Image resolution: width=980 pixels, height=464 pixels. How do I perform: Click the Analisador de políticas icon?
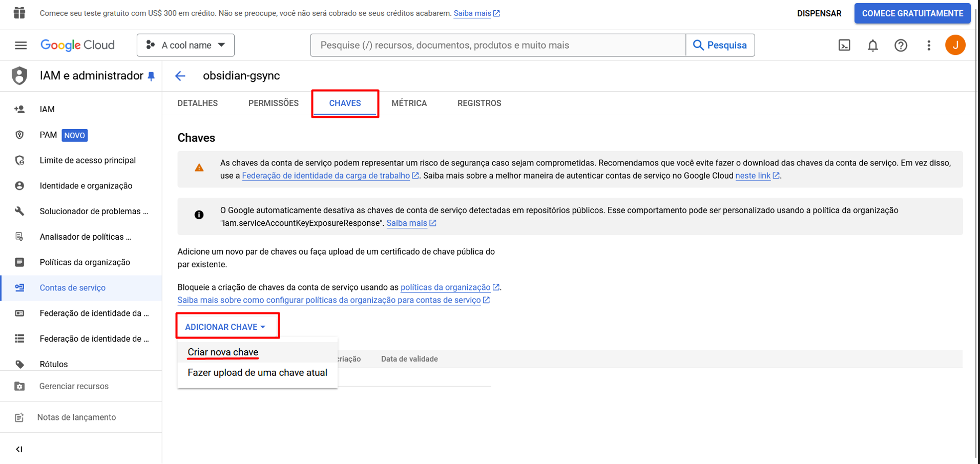pos(19,237)
